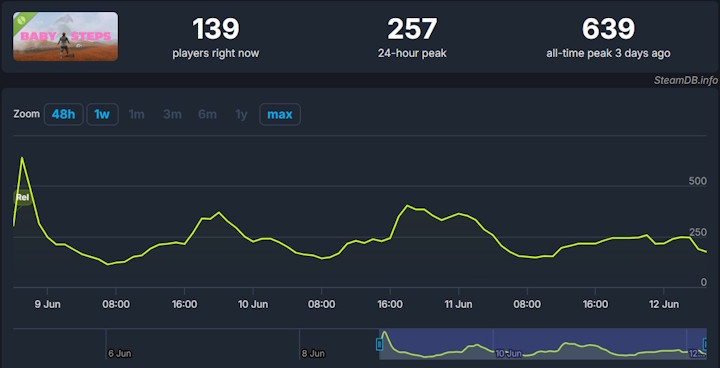
Task: Click the '11 Jun' axis label
Action: pyautogui.click(x=459, y=304)
